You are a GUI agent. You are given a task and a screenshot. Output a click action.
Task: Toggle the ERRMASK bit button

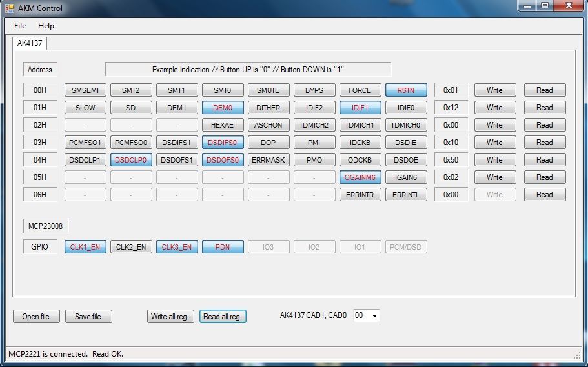tap(268, 160)
